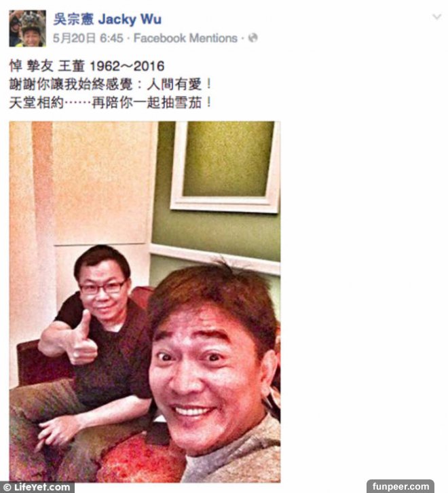Click the Facebook Mentions source link
Image resolution: width=448 pixels, height=493 pixels.
click(185, 38)
